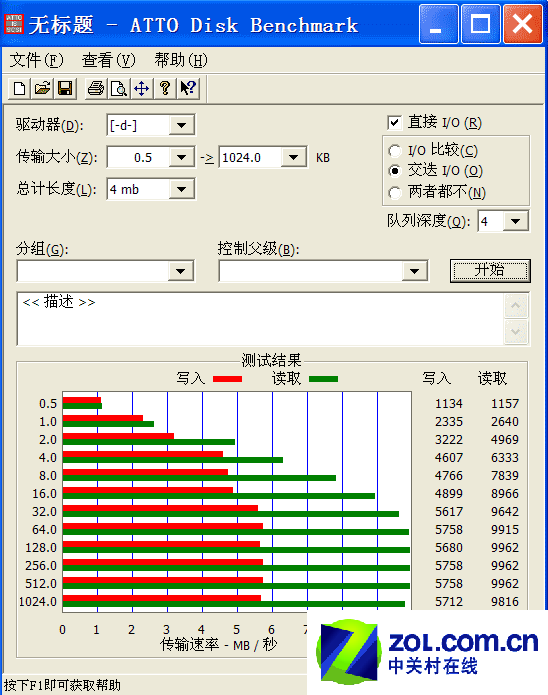Maximize the ATTO Disk Benchmark window
Image resolution: width=548 pixels, height=695 pixels.
[x=481, y=24]
